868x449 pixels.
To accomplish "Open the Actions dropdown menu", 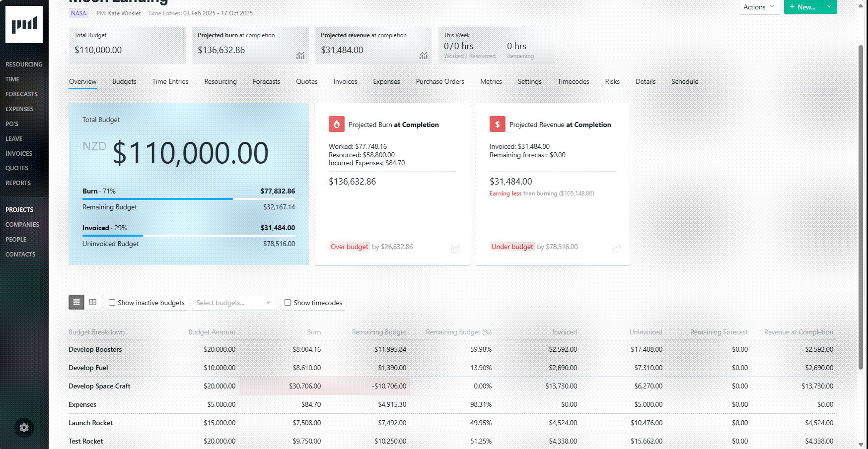I will 758,7.
